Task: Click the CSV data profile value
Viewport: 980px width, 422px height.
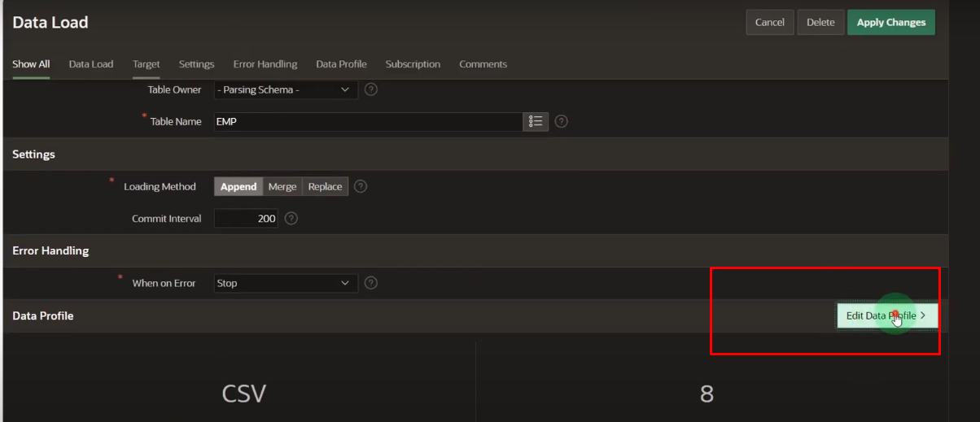Action: [244, 394]
